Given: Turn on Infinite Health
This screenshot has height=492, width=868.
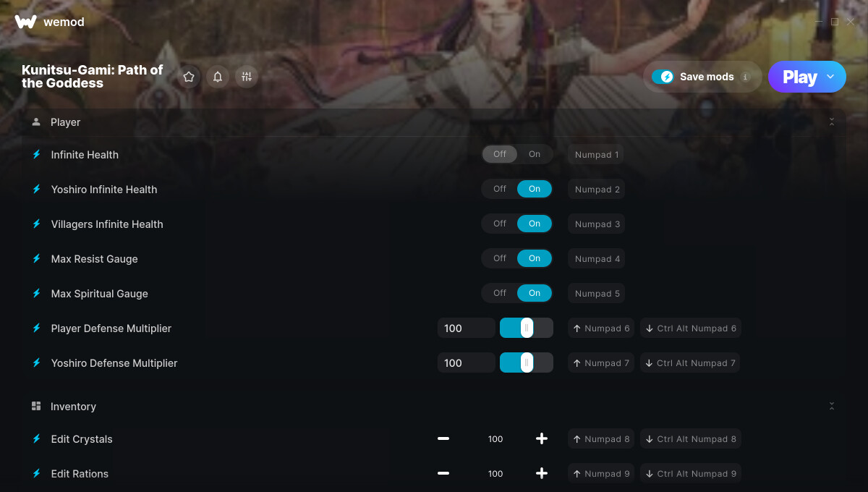Looking at the screenshot, I should 535,154.
